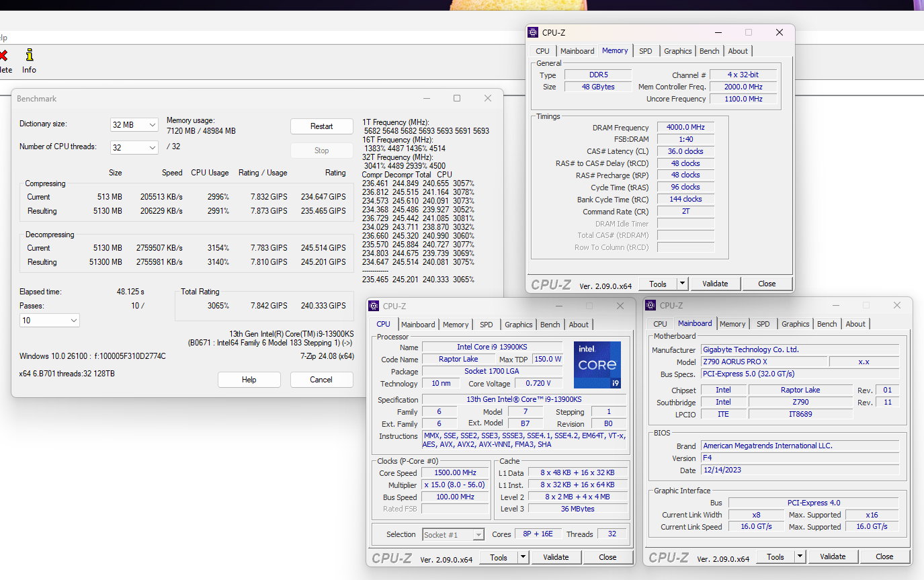Open Graphics tab in Mainboard window
Image resolution: width=924 pixels, height=580 pixels.
coord(796,324)
